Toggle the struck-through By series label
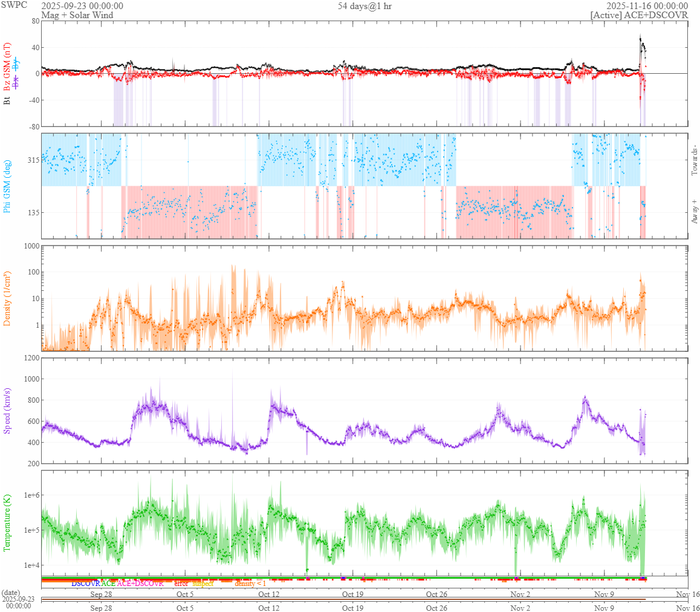 point(16,63)
